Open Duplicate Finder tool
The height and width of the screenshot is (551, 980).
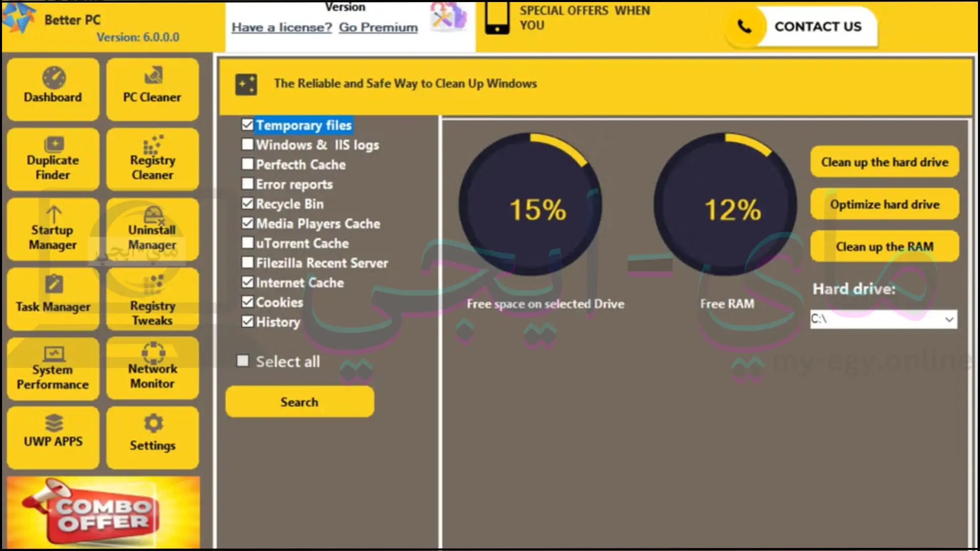click(x=53, y=158)
